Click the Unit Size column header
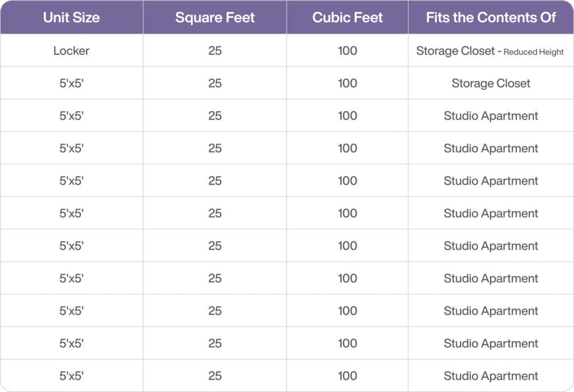 coord(71,17)
